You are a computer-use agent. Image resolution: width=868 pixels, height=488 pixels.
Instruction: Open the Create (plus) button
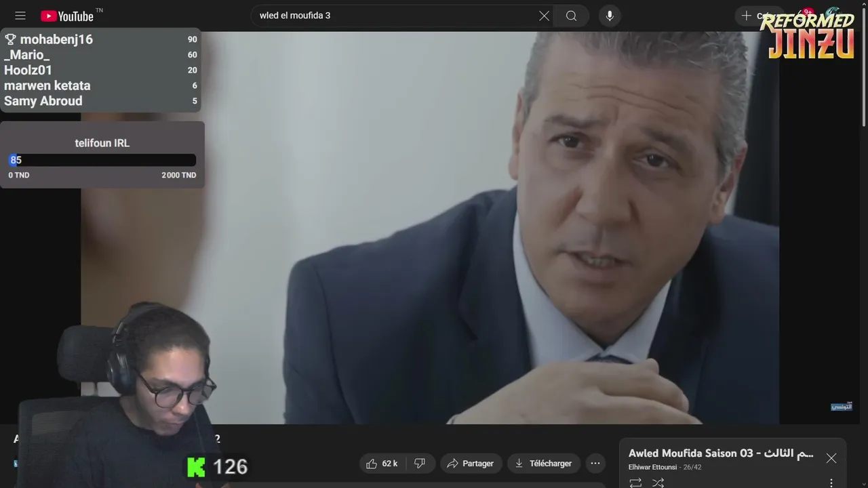point(758,16)
